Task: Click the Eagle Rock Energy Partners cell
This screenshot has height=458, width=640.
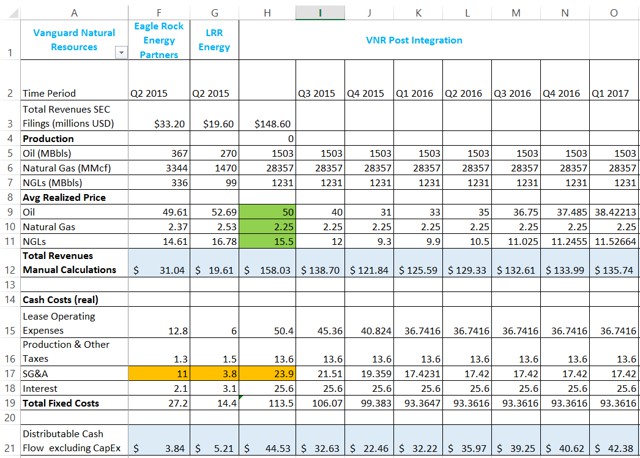Action: [159, 40]
